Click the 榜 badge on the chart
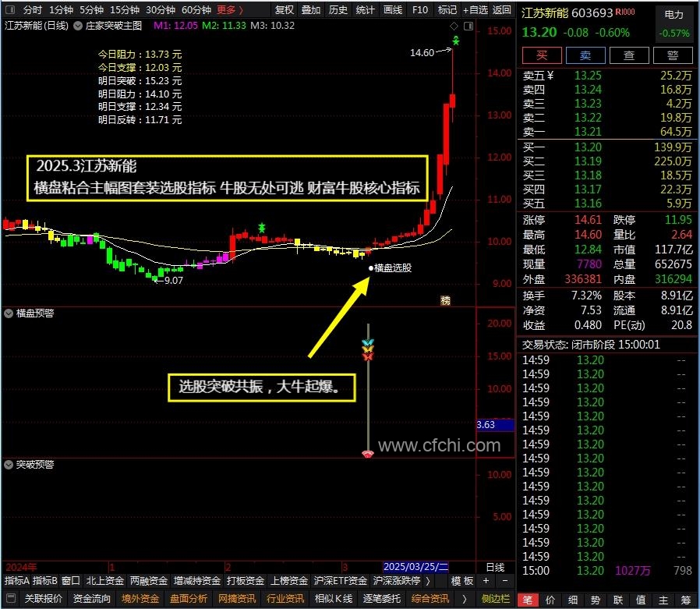700x609 pixels. (445, 300)
